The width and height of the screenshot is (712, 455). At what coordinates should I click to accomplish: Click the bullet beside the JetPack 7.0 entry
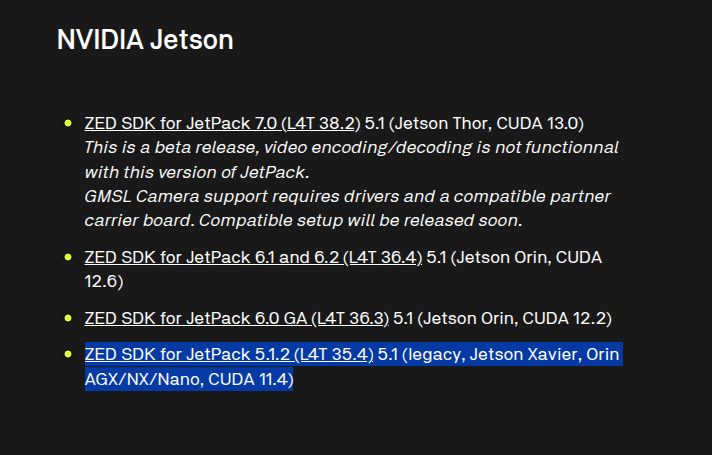68,123
